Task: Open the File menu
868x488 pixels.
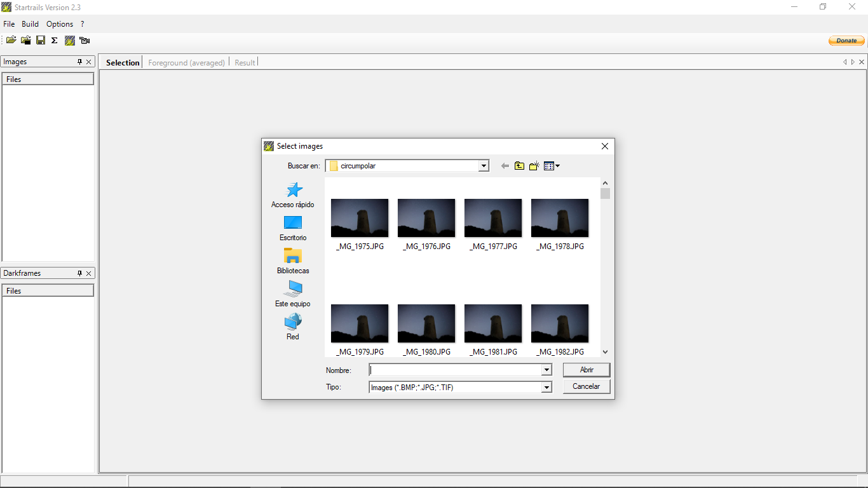Action: [x=9, y=24]
